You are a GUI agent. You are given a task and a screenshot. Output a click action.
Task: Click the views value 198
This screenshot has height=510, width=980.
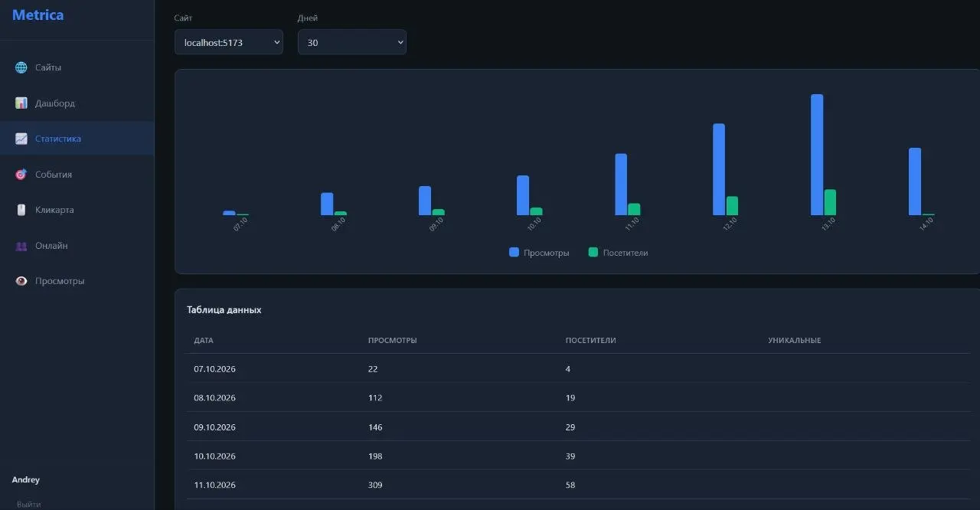(375, 456)
